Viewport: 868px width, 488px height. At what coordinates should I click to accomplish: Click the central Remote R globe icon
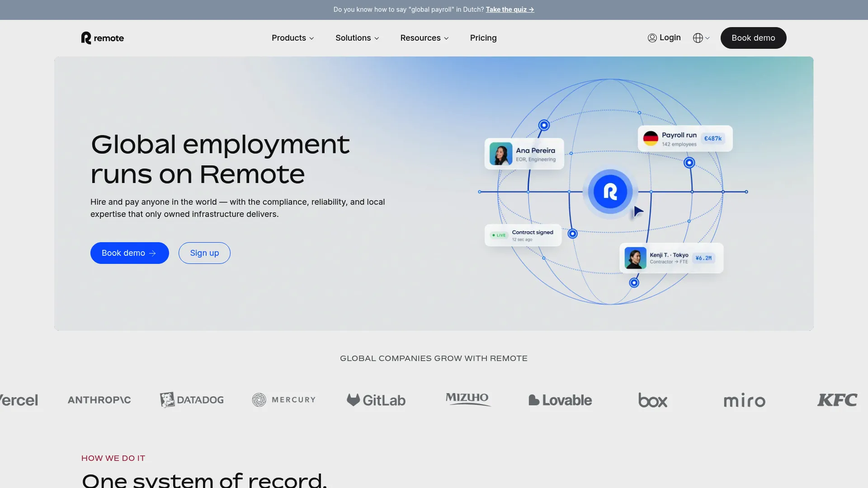[610, 192]
